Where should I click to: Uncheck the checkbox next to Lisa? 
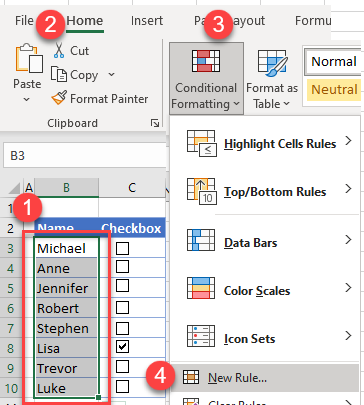click(122, 347)
